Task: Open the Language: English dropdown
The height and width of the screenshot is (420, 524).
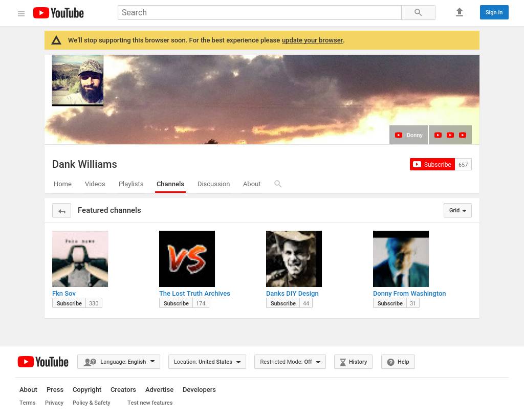Action: 119,362
